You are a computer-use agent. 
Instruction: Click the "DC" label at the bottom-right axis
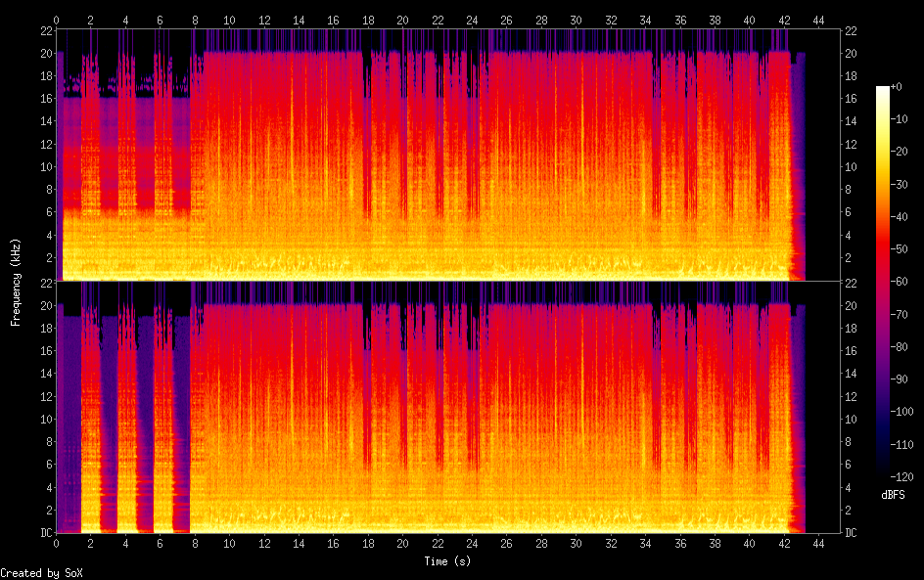click(x=853, y=533)
